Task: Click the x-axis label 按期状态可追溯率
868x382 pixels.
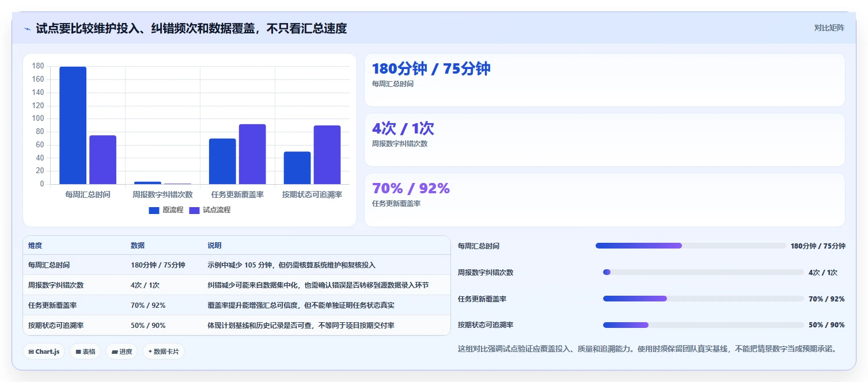Action: coord(312,195)
